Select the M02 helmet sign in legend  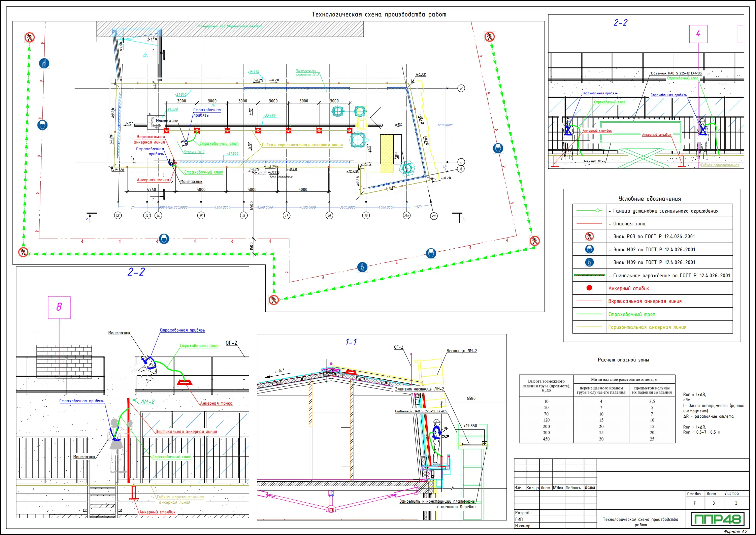pyautogui.click(x=589, y=249)
